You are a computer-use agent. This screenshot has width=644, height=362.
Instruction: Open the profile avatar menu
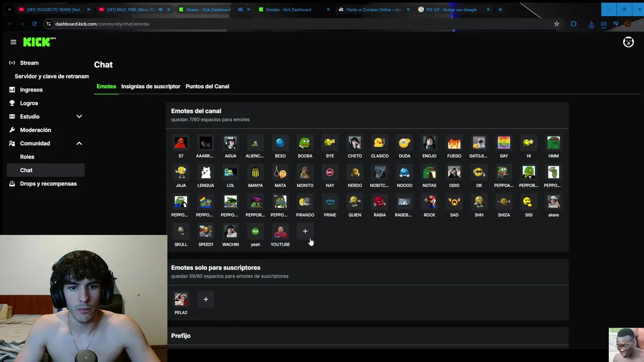click(628, 42)
